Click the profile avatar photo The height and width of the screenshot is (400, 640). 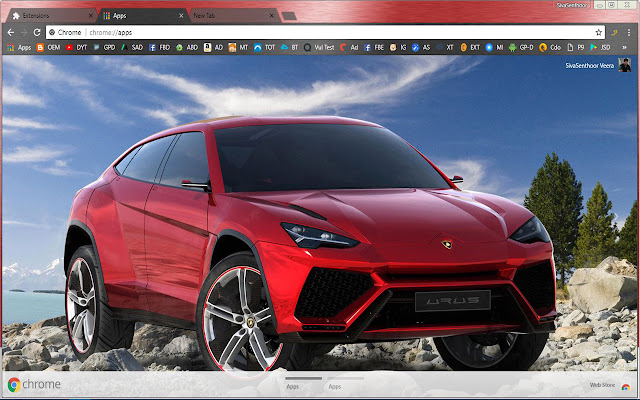pos(624,65)
